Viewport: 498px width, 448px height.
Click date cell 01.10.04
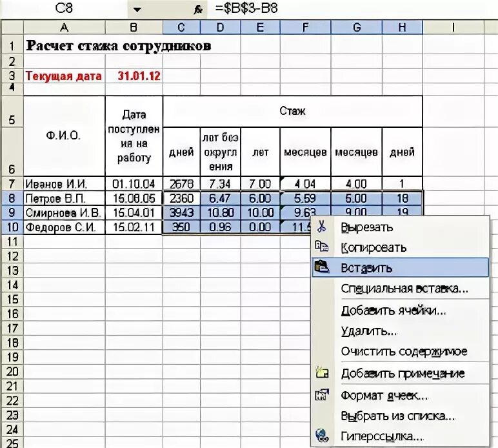134,183
